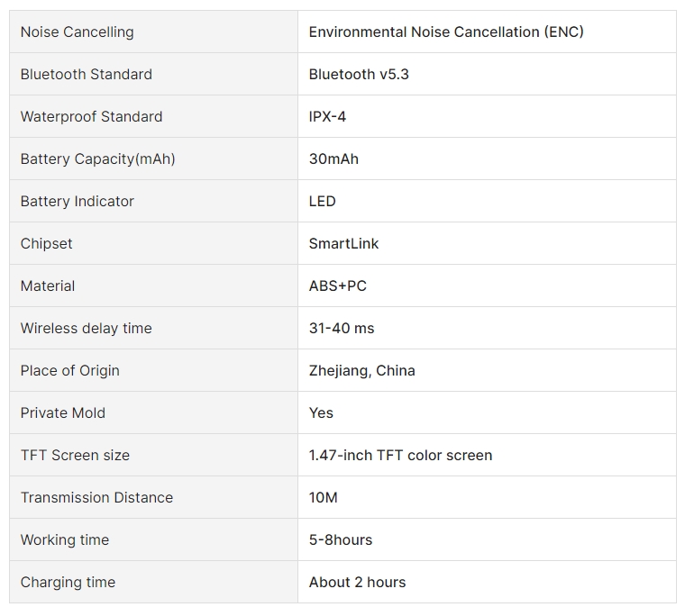Select the SmartLink chipset value
The height and width of the screenshot is (616, 685).
[343, 243]
